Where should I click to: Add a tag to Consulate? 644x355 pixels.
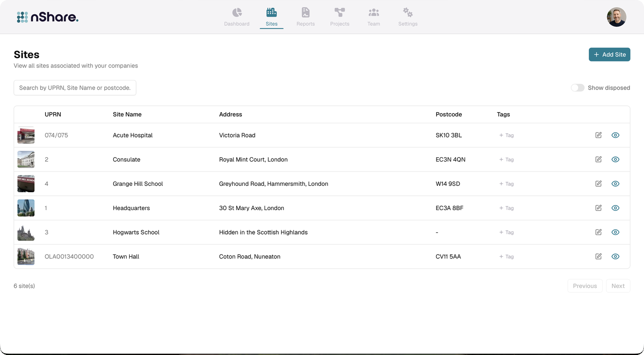(x=506, y=160)
